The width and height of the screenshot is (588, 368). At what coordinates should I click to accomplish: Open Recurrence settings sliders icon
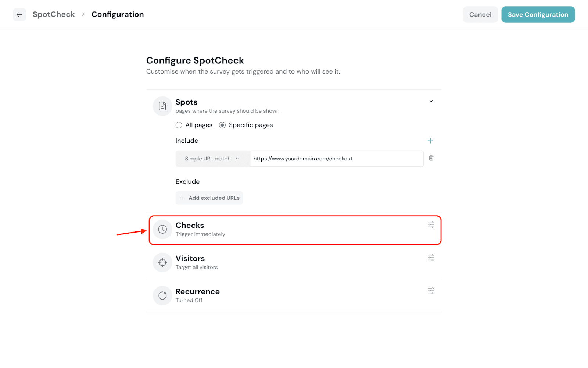[x=431, y=291]
